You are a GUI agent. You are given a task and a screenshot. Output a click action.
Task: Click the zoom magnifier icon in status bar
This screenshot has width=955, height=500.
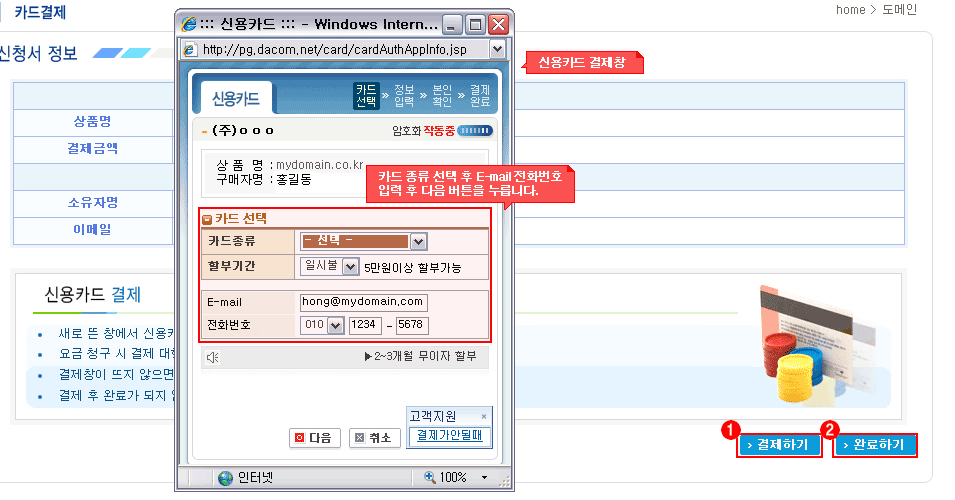429,478
